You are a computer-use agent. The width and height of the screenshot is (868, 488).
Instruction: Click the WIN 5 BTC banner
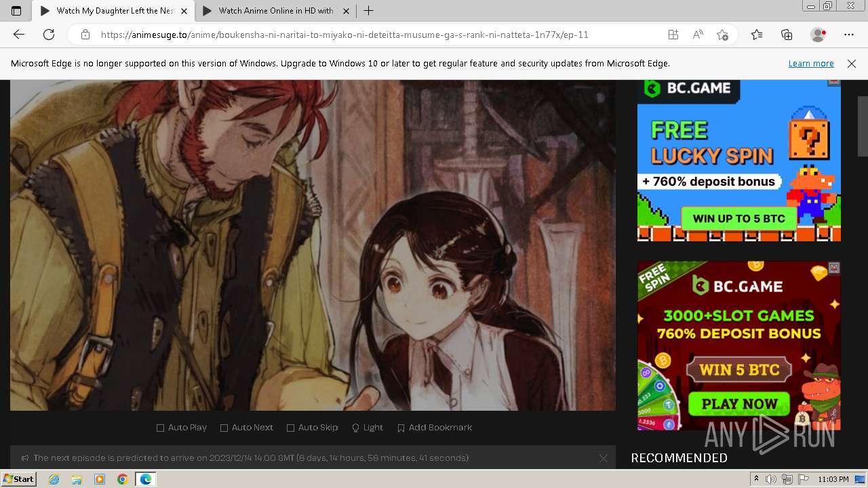tap(739, 370)
